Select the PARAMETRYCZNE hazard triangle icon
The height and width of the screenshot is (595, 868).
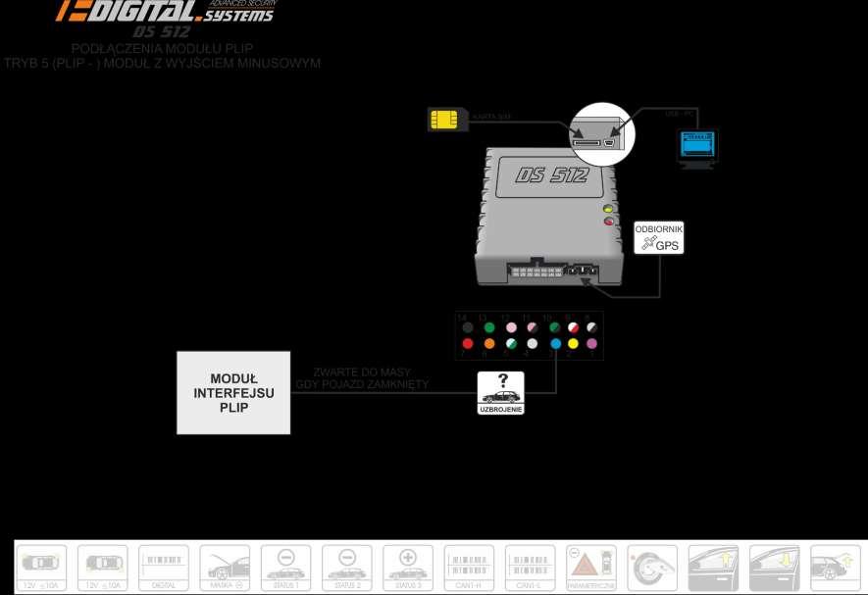pyautogui.click(x=591, y=568)
